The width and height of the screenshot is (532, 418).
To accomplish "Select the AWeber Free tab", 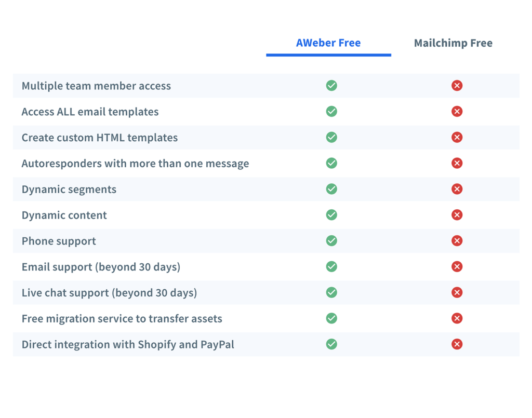I will pyautogui.click(x=328, y=43).
